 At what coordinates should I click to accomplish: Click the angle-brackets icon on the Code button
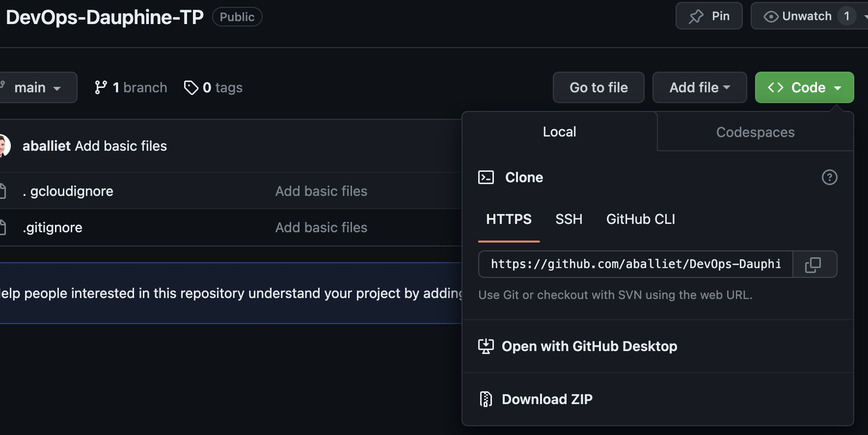click(x=776, y=87)
